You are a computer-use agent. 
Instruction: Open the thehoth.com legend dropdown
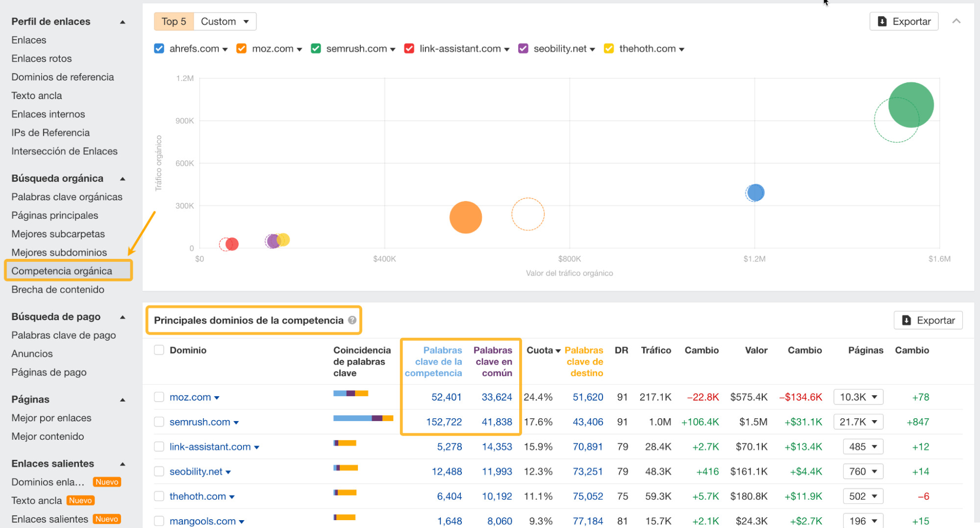(682, 49)
